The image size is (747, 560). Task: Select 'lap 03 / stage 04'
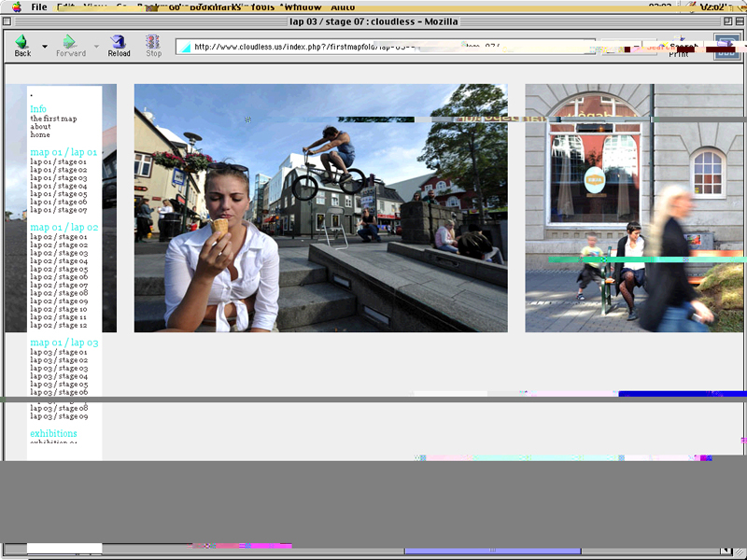(x=59, y=376)
